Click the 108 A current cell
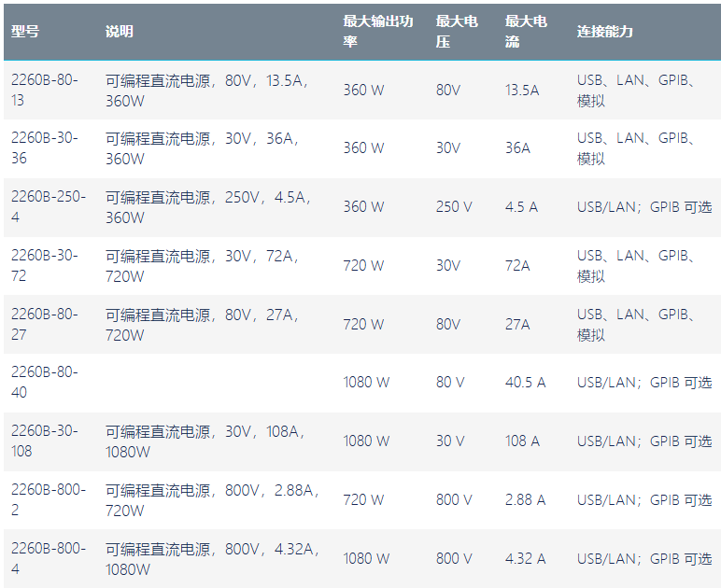 click(x=522, y=441)
